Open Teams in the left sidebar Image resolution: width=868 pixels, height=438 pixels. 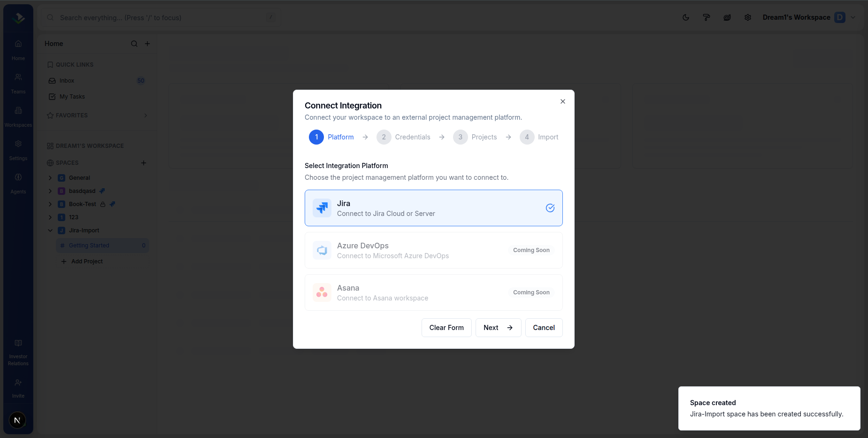tap(18, 83)
